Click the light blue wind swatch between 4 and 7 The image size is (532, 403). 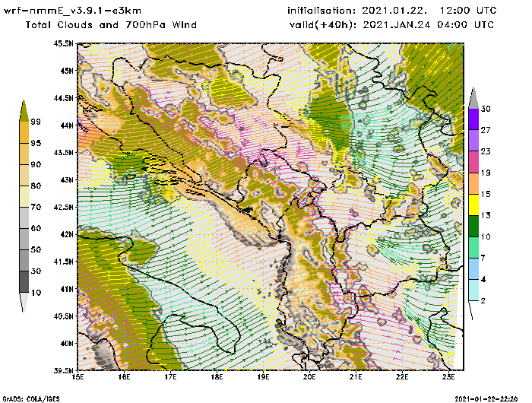(473, 269)
